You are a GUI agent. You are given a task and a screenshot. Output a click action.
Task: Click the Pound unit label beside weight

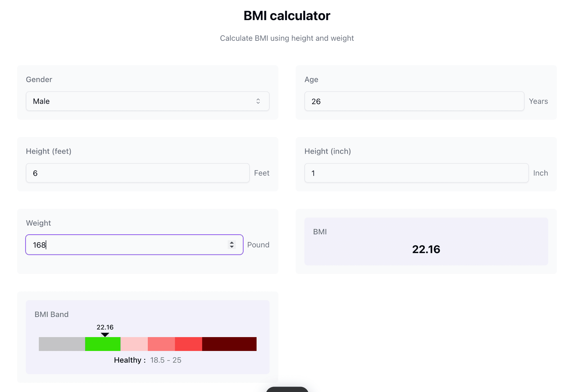point(258,245)
